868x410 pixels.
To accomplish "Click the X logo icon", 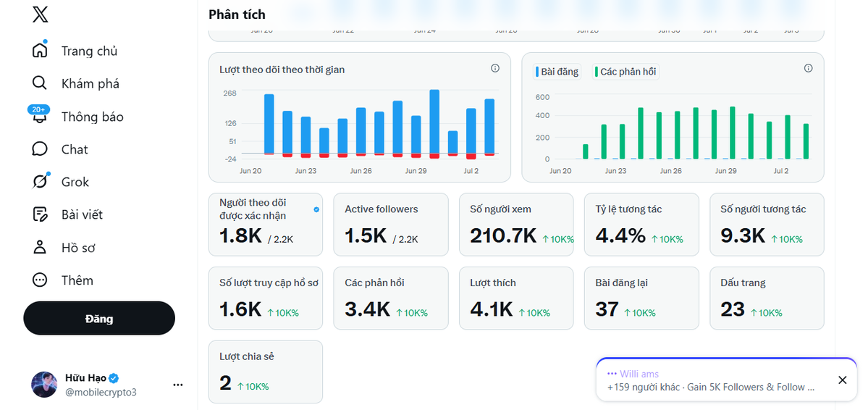I will click(x=40, y=14).
